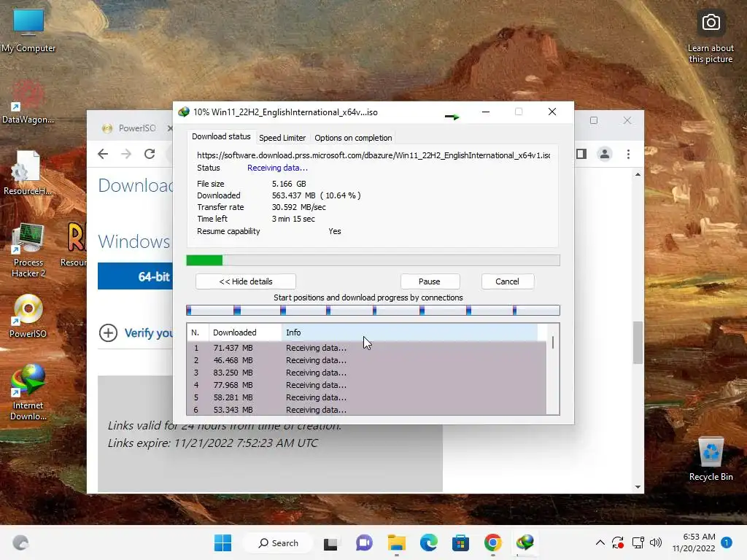Click Chrome forward arrow
The width and height of the screenshot is (747, 560).
point(126,154)
